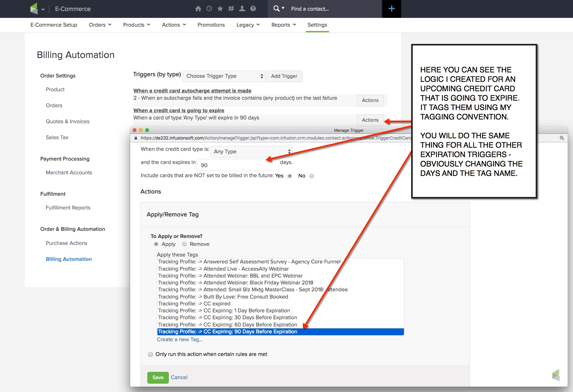Image resolution: width=573 pixels, height=392 pixels.
Task: Open the apps tiles icon
Action: pos(231,9)
